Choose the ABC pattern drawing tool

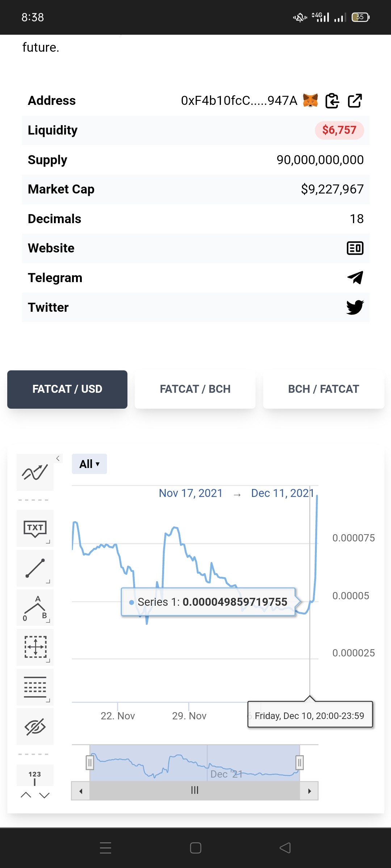pos(35,608)
